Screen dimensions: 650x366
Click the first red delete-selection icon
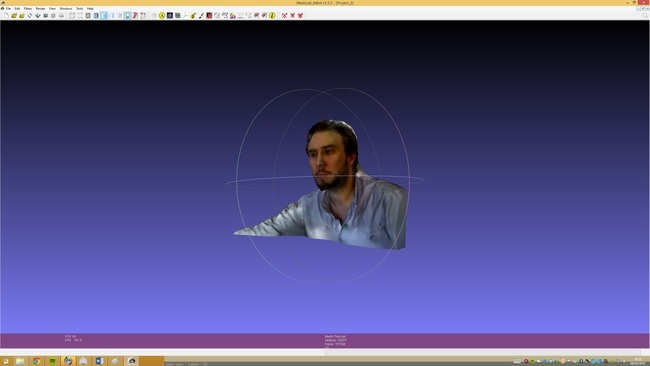pos(284,15)
